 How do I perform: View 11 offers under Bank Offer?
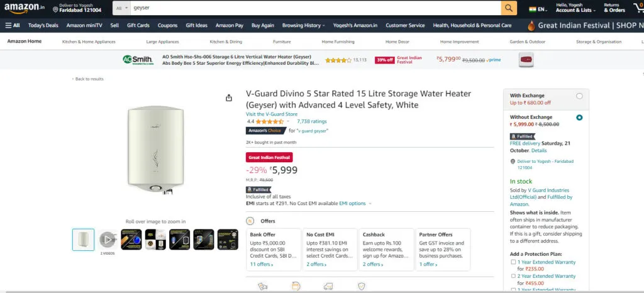[x=261, y=264]
